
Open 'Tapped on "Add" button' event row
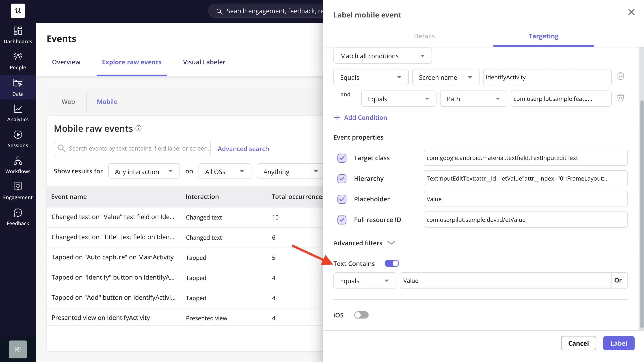(184, 298)
